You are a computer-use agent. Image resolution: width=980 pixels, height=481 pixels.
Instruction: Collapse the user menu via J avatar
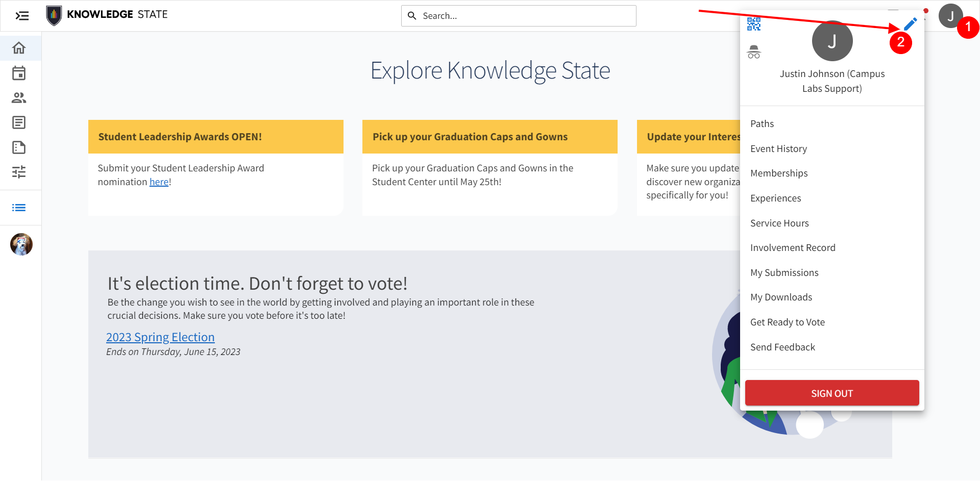950,16
